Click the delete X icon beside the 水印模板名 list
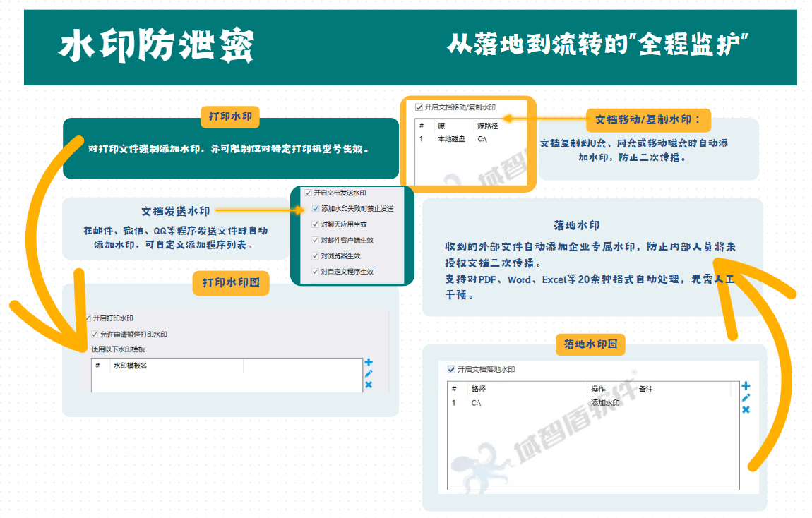Screen dimensions: 812x518 coord(369,385)
